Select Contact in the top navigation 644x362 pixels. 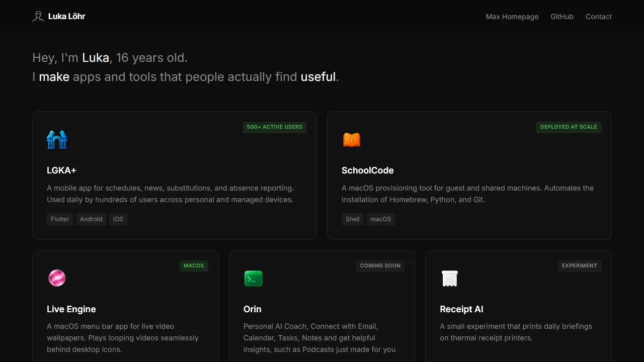(x=598, y=17)
